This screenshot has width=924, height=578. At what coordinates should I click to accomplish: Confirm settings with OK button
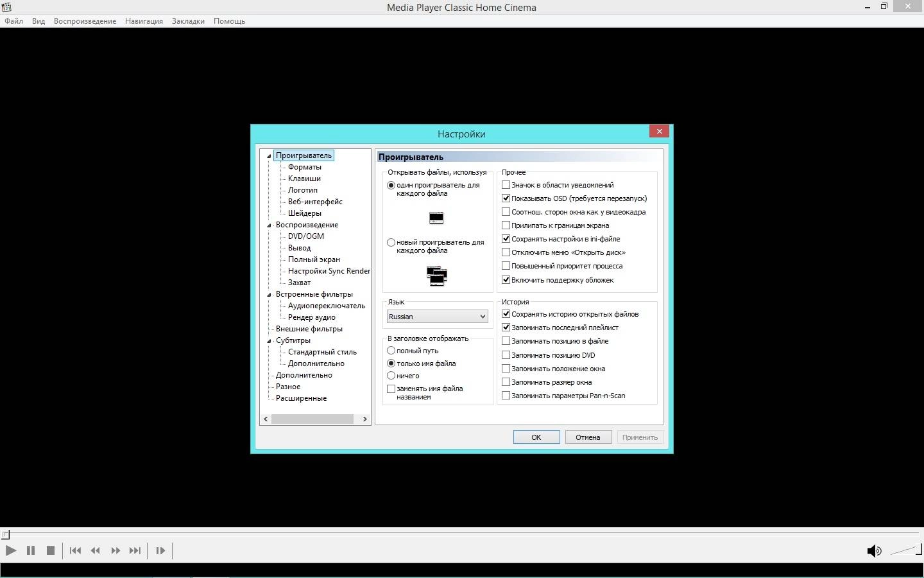(536, 437)
